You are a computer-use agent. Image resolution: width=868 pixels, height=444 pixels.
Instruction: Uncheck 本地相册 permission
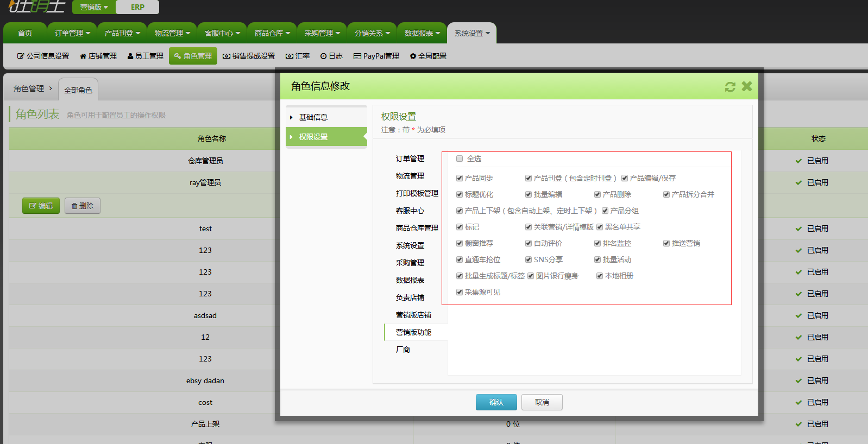(600, 276)
